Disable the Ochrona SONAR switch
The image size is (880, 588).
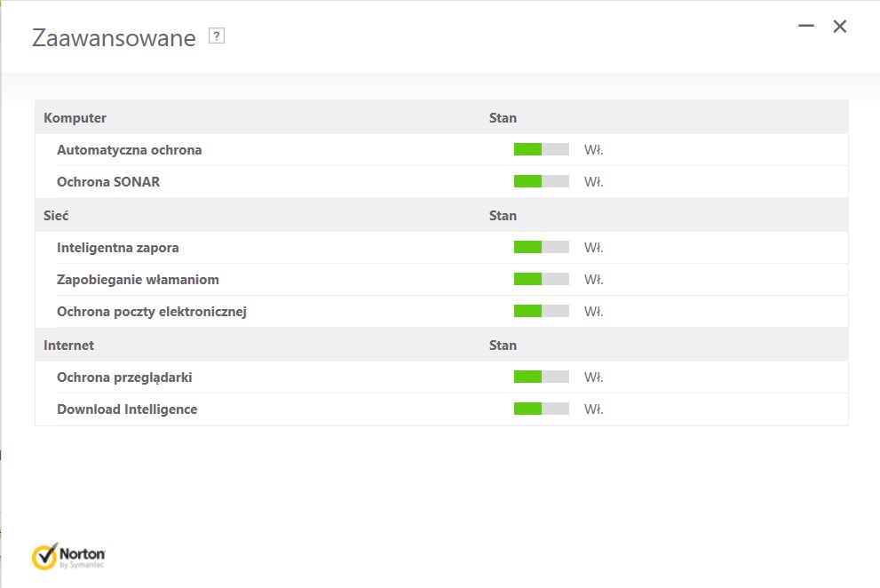541,182
